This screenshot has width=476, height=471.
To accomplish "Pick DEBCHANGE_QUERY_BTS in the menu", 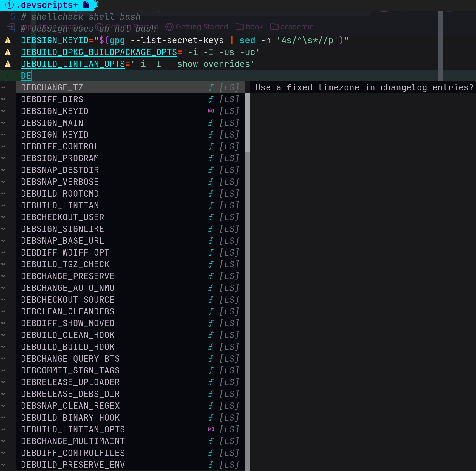I will [130, 359].
